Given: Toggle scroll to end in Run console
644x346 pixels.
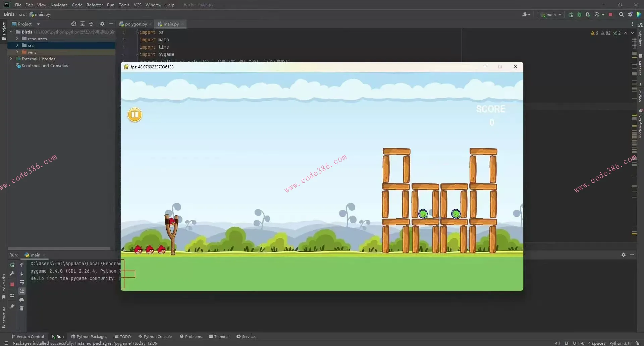Looking at the screenshot, I should (x=22, y=291).
